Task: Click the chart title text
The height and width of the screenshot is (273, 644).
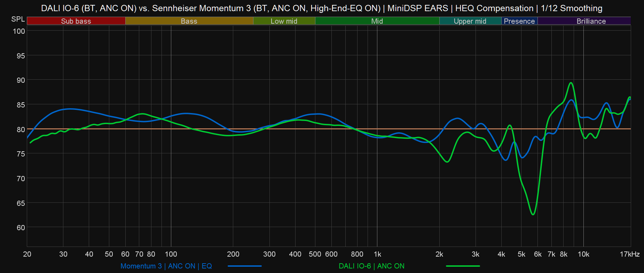Action: [x=322, y=8]
